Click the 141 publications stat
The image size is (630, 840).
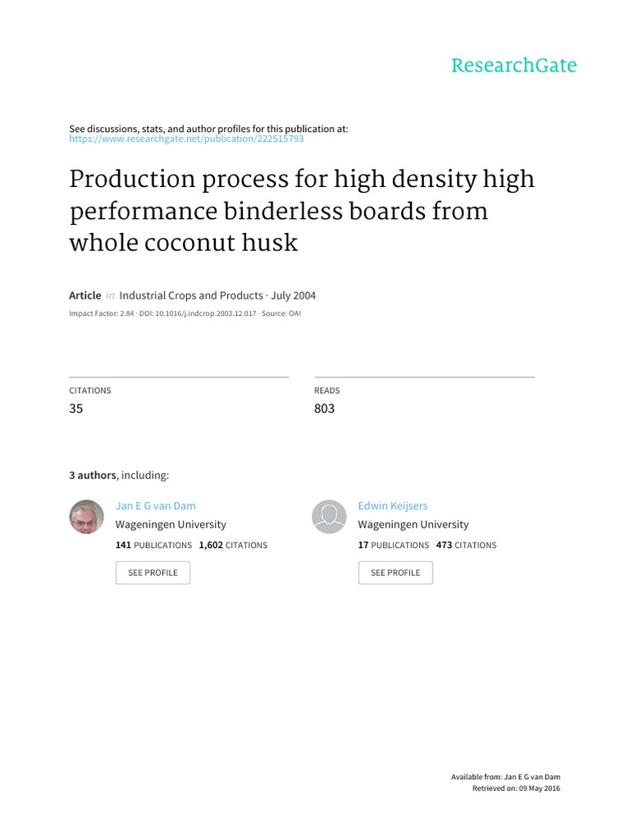click(x=154, y=545)
